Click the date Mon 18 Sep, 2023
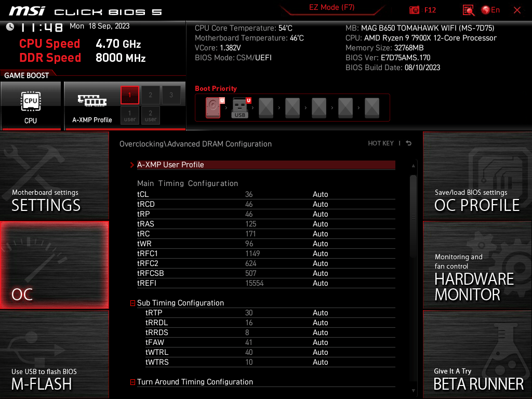 99,26
